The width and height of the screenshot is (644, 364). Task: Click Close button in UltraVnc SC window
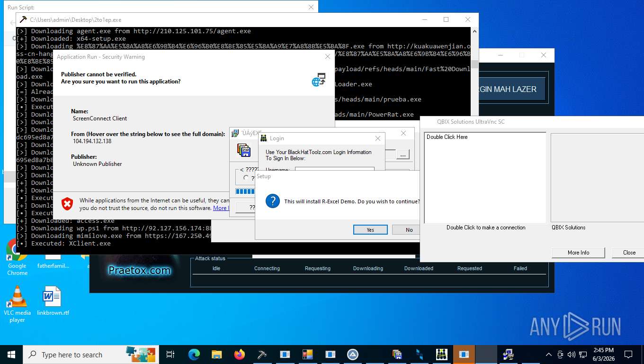pyautogui.click(x=628, y=252)
